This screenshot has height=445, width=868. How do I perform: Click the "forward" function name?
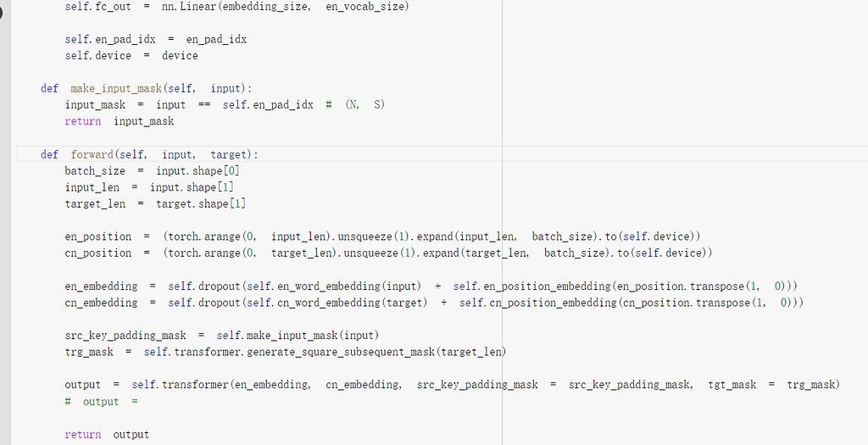92,154
